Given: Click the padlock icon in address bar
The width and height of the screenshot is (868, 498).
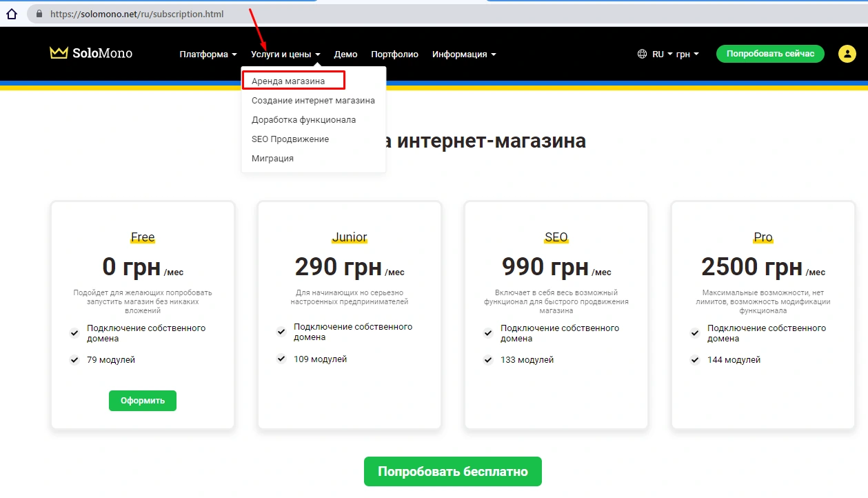Looking at the screenshot, I should pyautogui.click(x=39, y=14).
